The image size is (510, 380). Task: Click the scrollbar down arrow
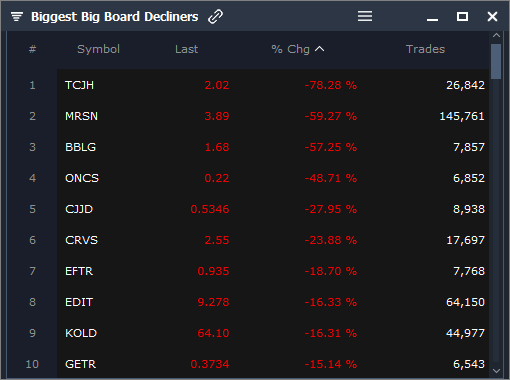(496, 371)
